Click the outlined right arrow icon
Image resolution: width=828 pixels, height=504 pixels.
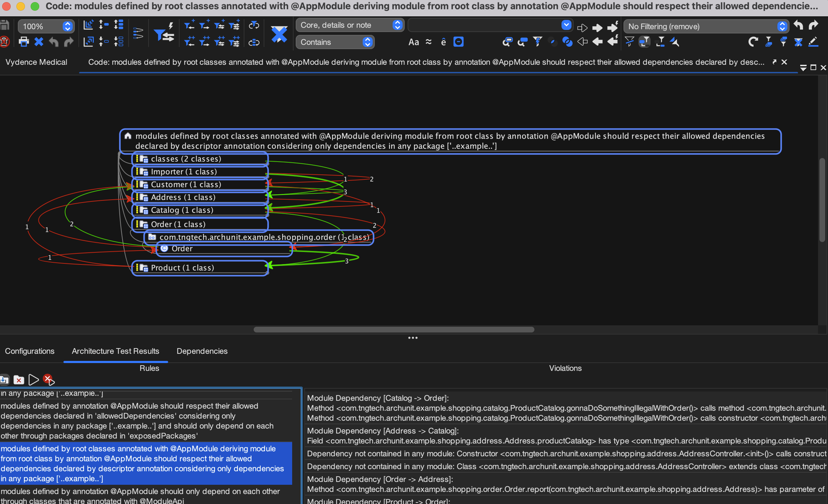click(582, 27)
